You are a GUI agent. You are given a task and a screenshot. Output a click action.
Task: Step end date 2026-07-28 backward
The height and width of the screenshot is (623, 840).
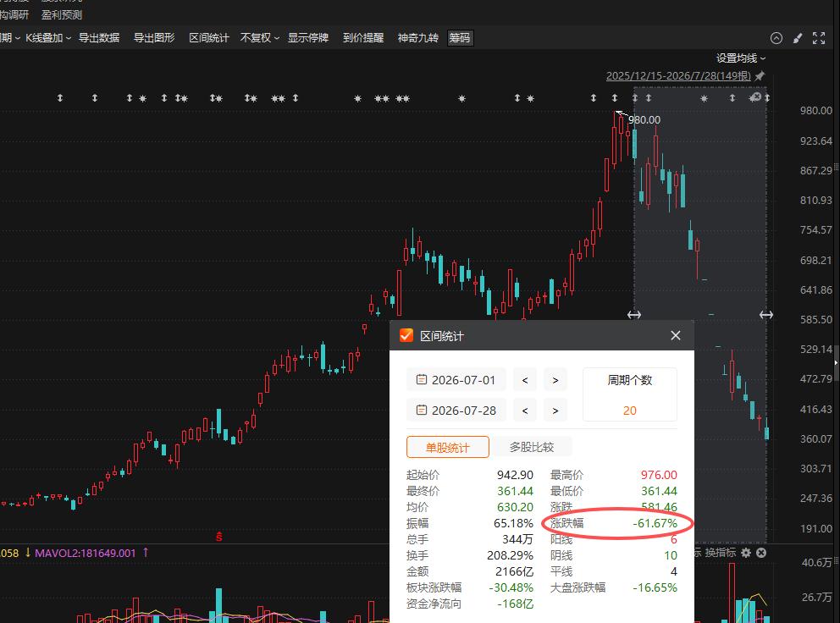click(x=525, y=411)
